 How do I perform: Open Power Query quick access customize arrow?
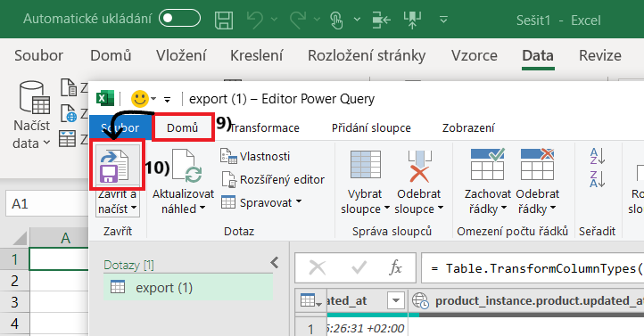click(167, 99)
